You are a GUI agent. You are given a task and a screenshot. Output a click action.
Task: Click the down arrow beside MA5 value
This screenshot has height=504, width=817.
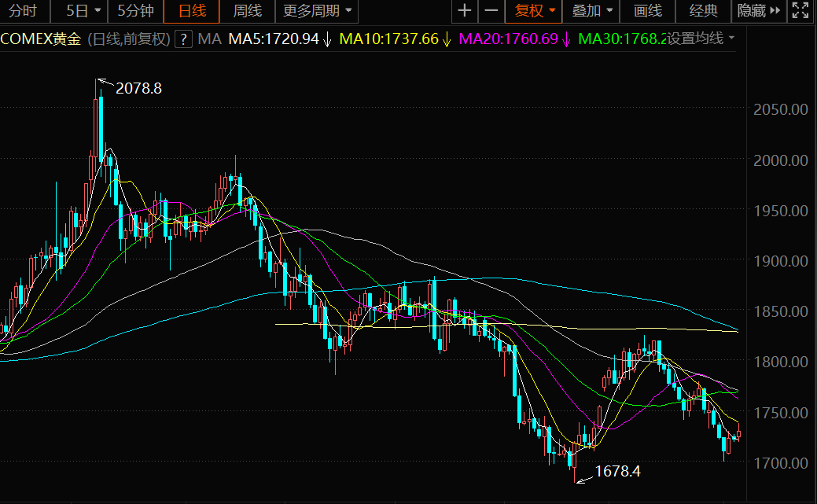click(x=327, y=39)
